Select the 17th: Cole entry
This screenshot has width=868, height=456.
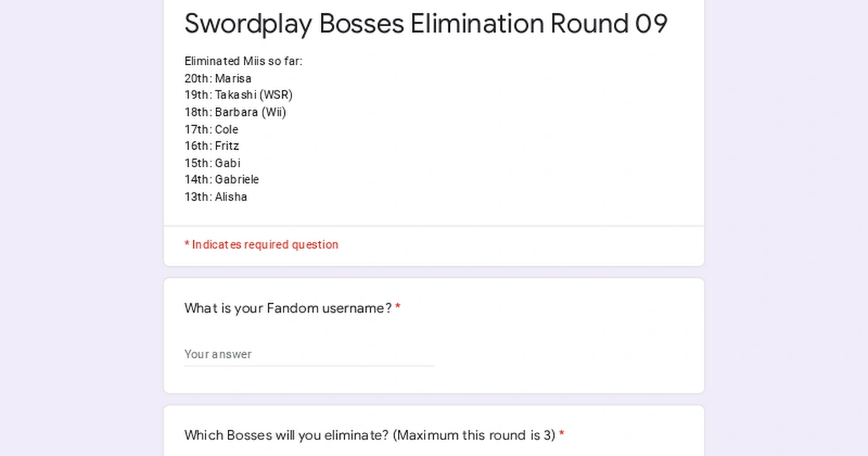(210, 129)
